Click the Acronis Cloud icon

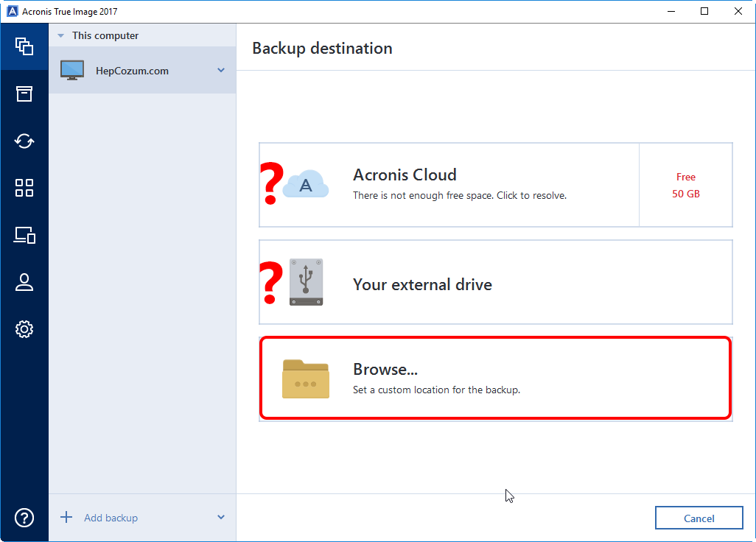306,184
